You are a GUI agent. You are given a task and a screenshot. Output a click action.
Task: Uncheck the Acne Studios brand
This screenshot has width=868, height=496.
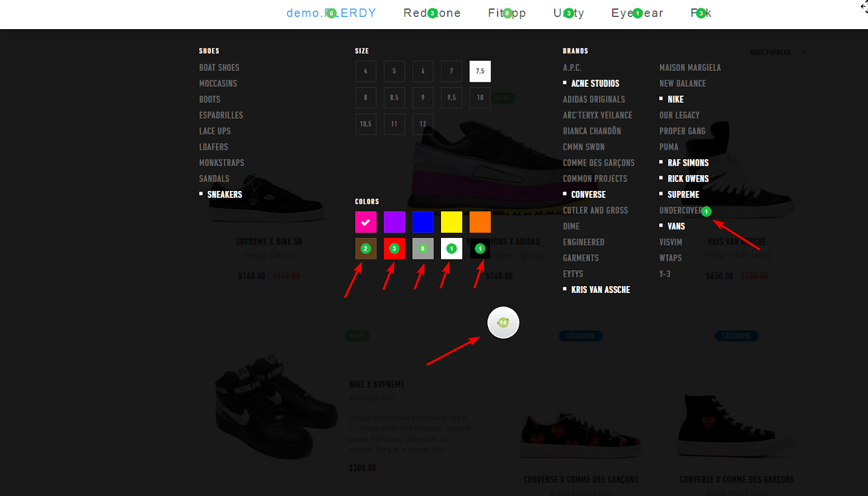(591, 84)
